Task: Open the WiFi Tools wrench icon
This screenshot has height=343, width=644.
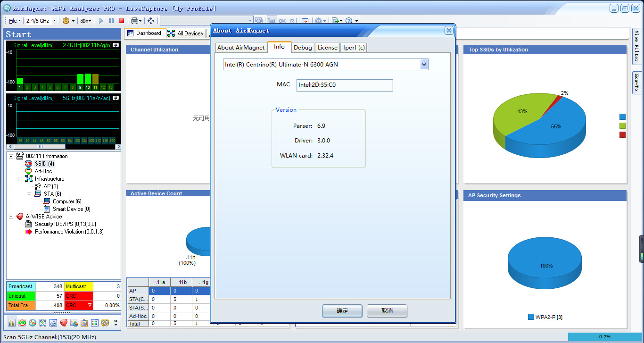Action: pos(105,323)
